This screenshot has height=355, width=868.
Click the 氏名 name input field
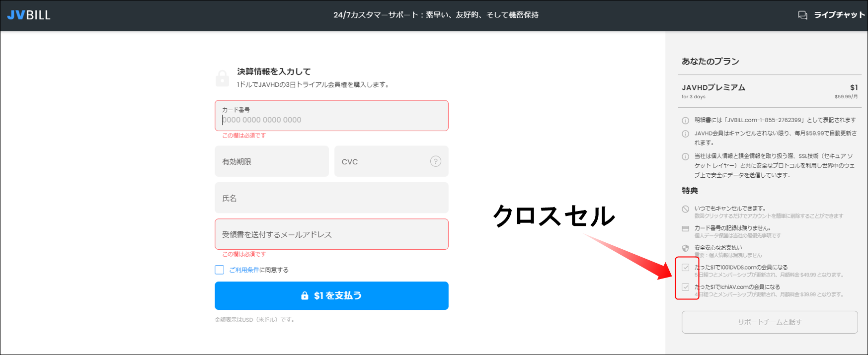(x=331, y=198)
